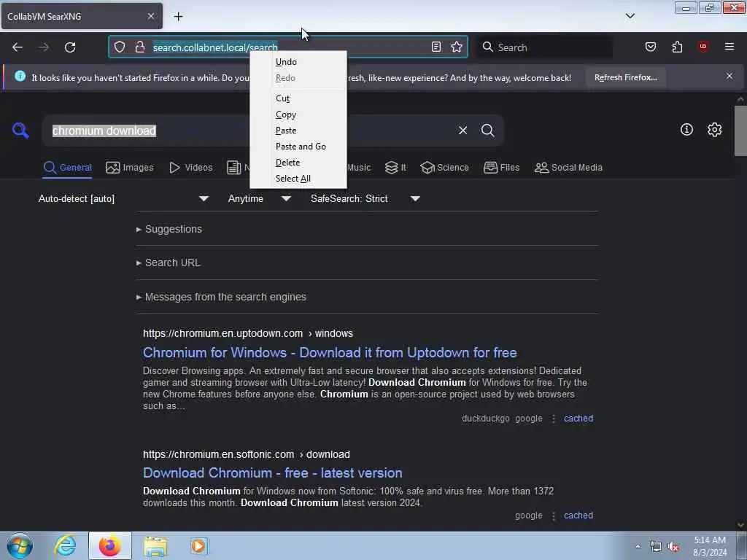Open Download Chromium free latest version link
Viewport: 747px width, 560px height.
pos(273,472)
